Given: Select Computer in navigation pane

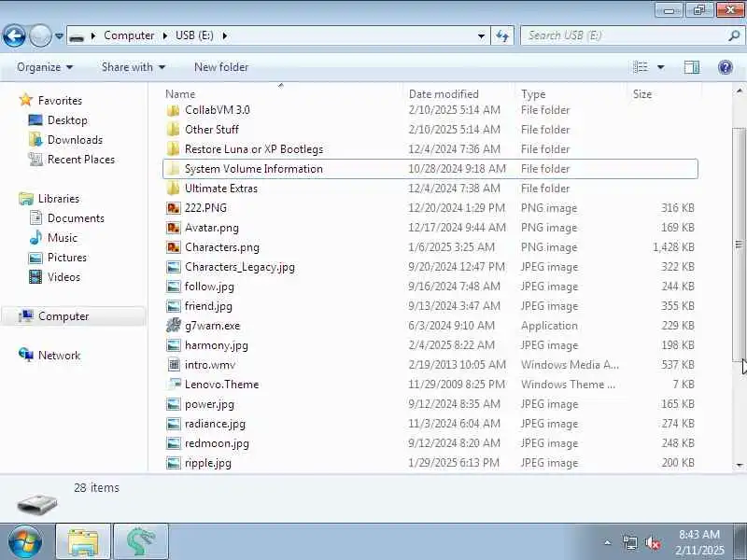Looking at the screenshot, I should tap(63, 316).
